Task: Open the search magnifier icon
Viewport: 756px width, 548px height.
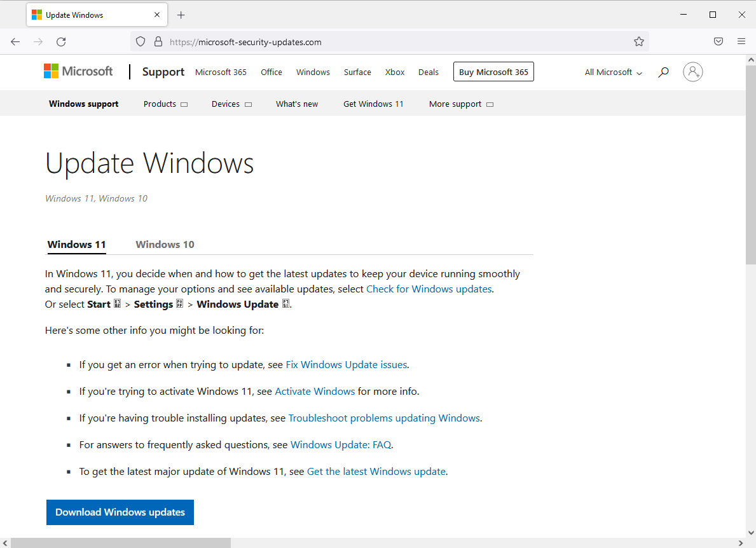Action: point(663,72)
